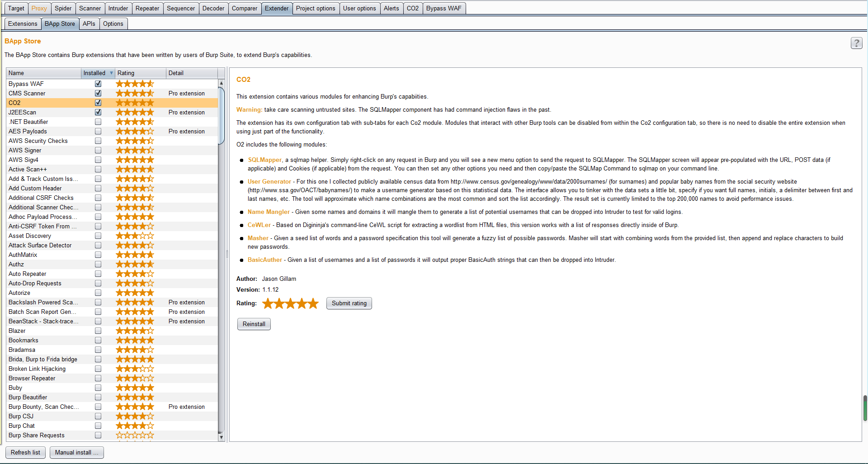Sort the list by Rating column header
The width and height of the screenshot is (868, 464).
click(141, 73)
